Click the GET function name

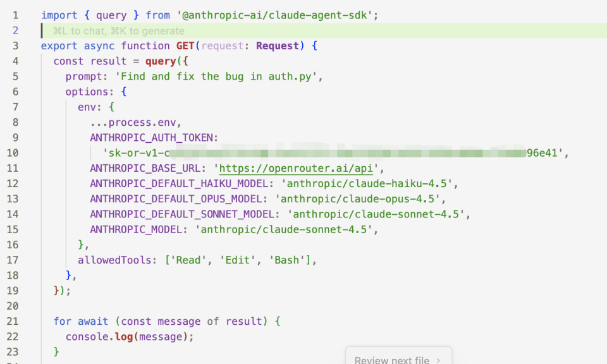click(185, 45)
